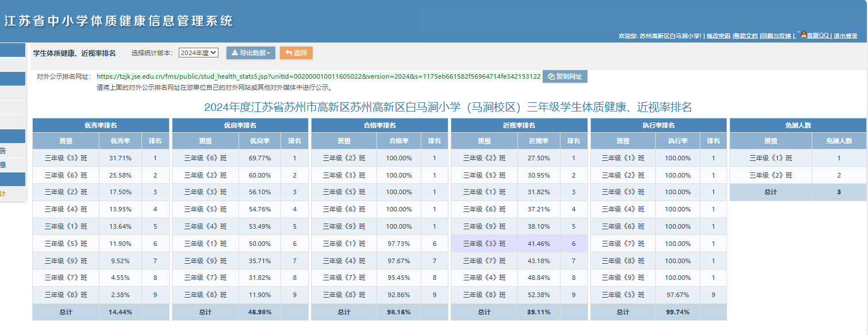Screen dimensions: 868x335
Task: Click the 52.38% myopia rate cell
Action: pos(539,295)
